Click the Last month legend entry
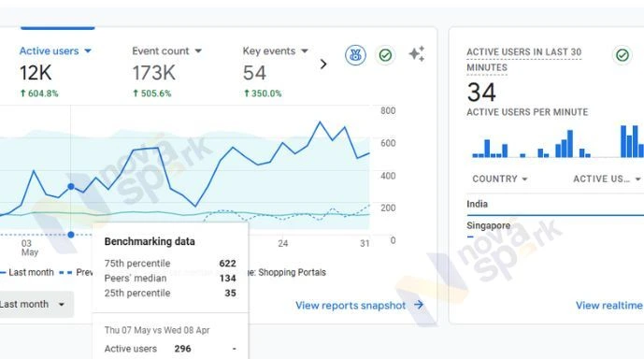 27,272
